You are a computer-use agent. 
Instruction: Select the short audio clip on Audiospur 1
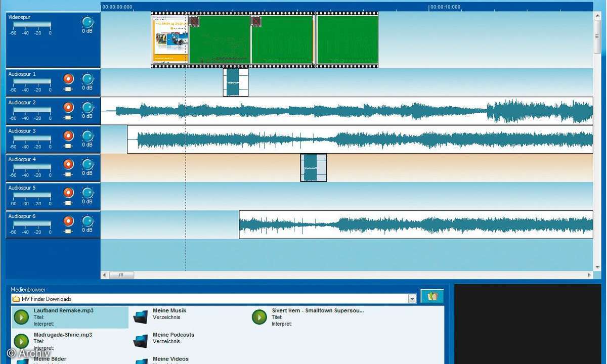coord(236,82)
